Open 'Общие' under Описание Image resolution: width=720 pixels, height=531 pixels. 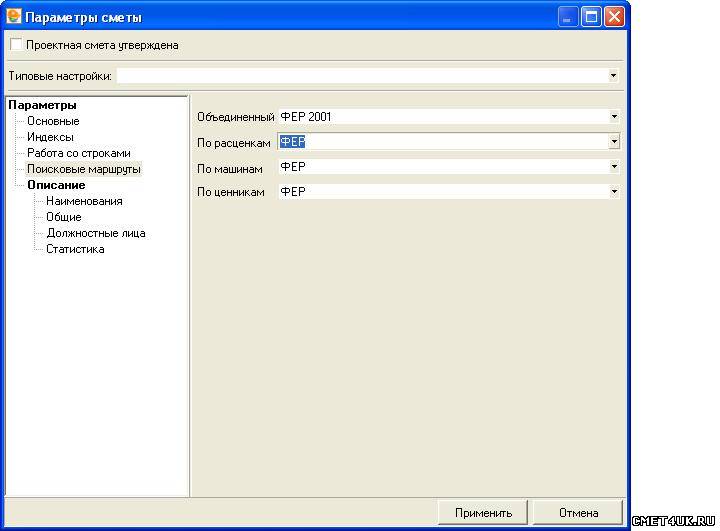tap(64, 217)
